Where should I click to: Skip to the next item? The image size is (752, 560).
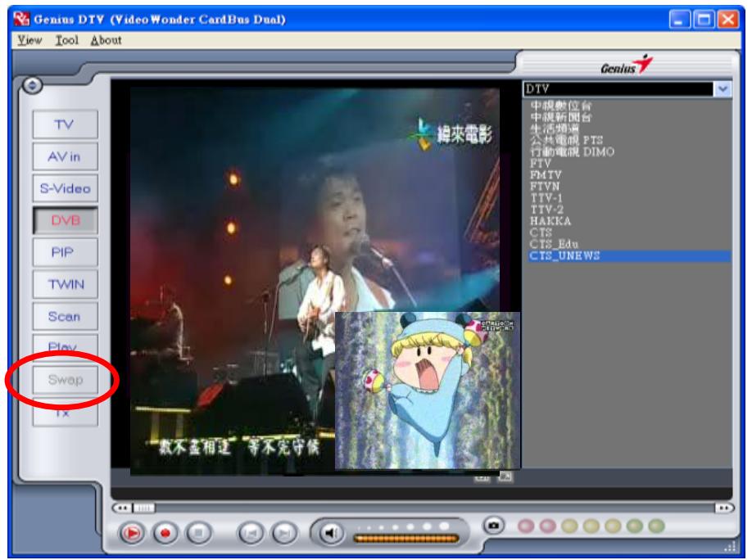[x=284, y=533]
